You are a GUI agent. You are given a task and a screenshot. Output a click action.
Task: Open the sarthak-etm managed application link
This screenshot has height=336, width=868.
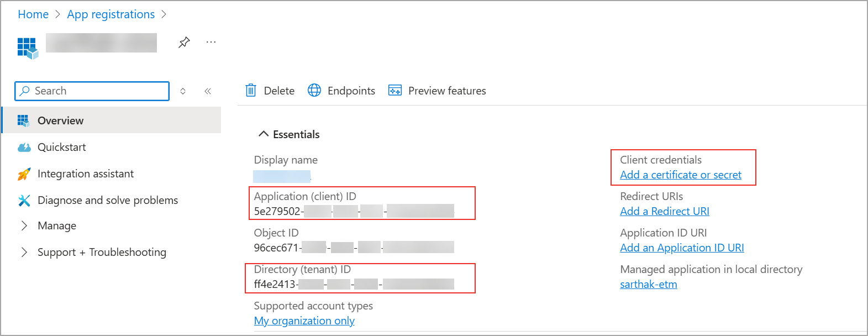(649, 284)
